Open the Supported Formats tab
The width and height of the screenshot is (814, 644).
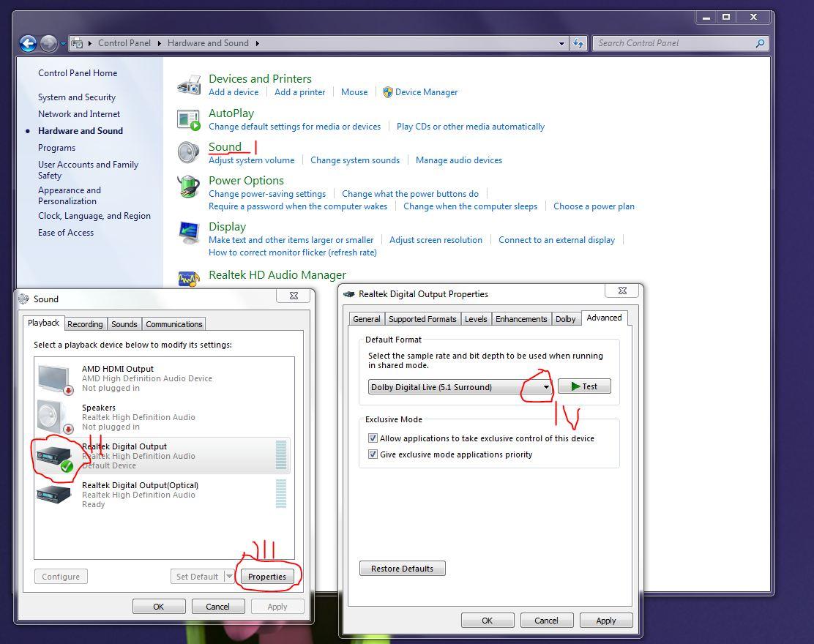422,318
